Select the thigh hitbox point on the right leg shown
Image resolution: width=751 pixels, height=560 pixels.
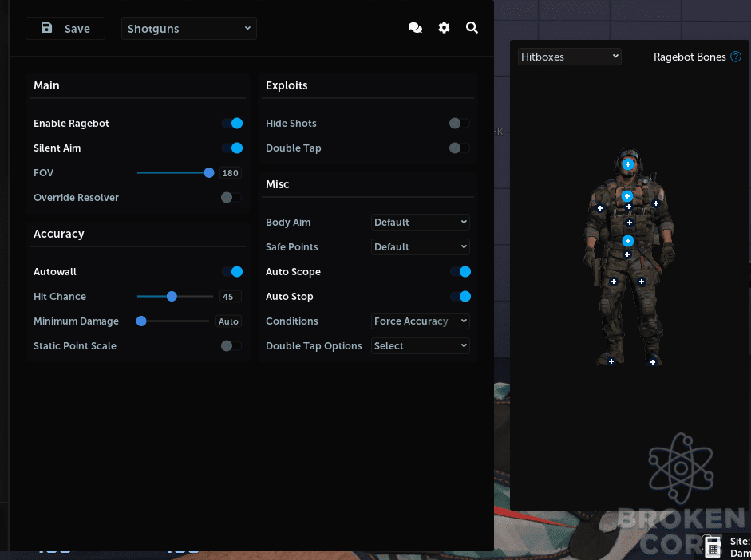[642, 282]
